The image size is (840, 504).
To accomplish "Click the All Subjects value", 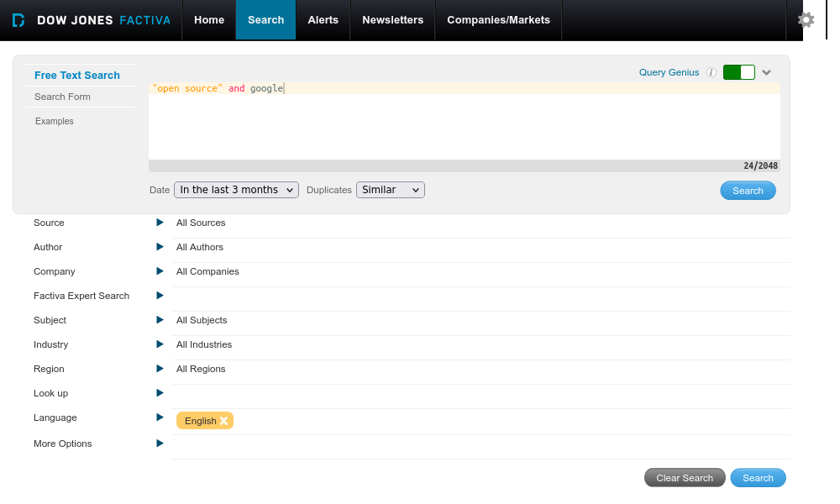I will pyautogui.click(x=202, y=320).
